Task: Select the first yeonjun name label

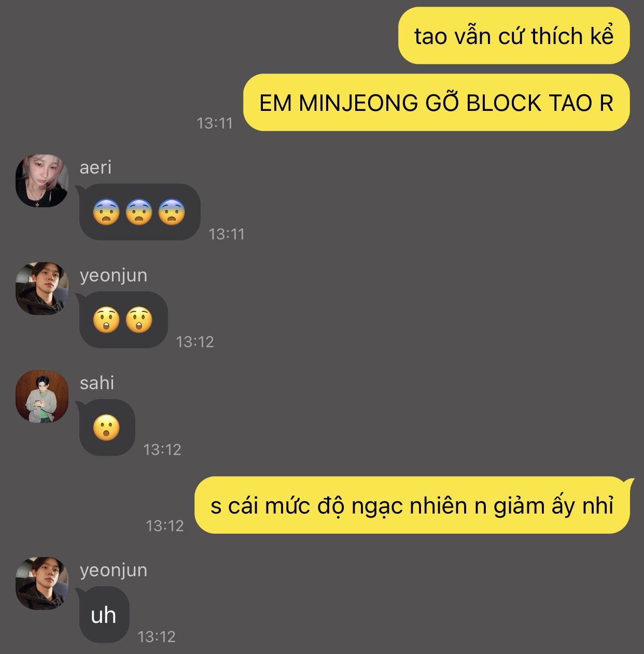Action: 114,276
